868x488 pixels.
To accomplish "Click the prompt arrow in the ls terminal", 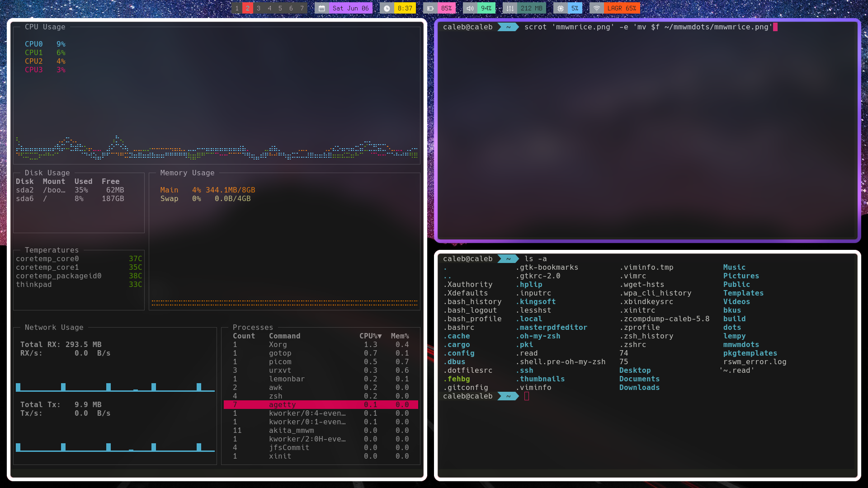I will point(508,259).
